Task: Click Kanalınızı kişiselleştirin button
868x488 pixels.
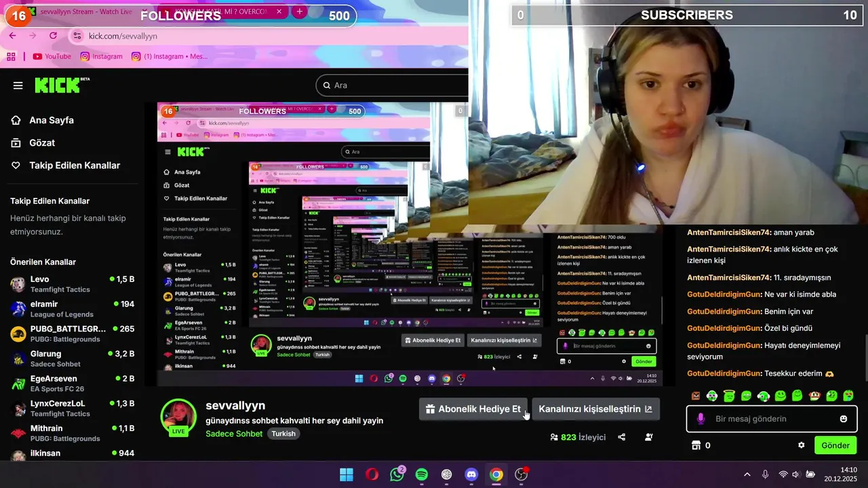Action: 595,409
